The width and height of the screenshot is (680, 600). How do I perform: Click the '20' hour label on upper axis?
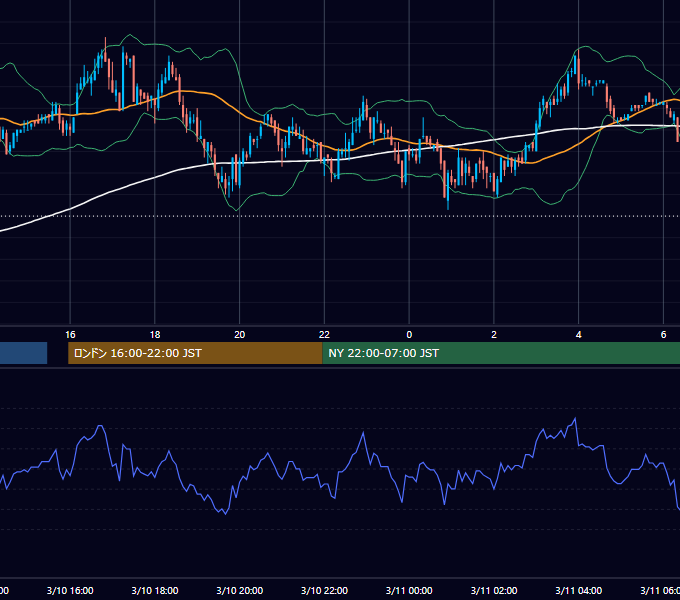click(x=239, y=335)
